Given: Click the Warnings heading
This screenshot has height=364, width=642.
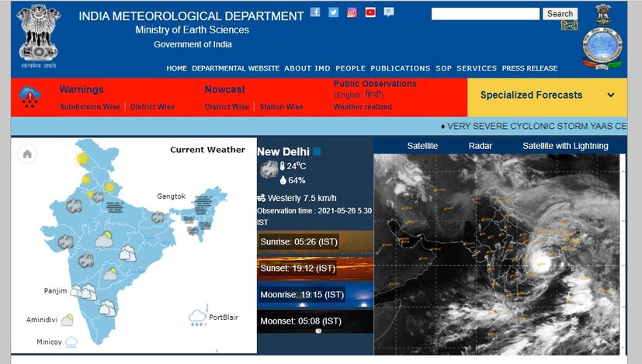Looking at the screenshot, I should [81, 89].
